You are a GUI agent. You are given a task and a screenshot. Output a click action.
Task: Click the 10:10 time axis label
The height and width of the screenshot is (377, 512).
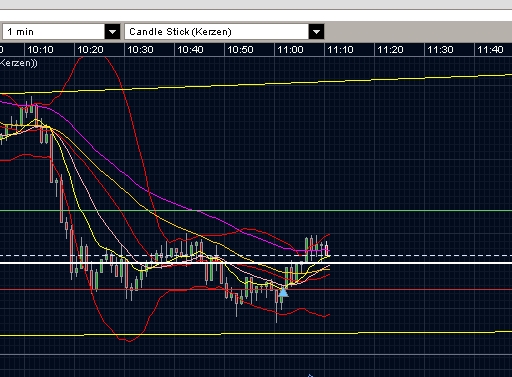40,50
